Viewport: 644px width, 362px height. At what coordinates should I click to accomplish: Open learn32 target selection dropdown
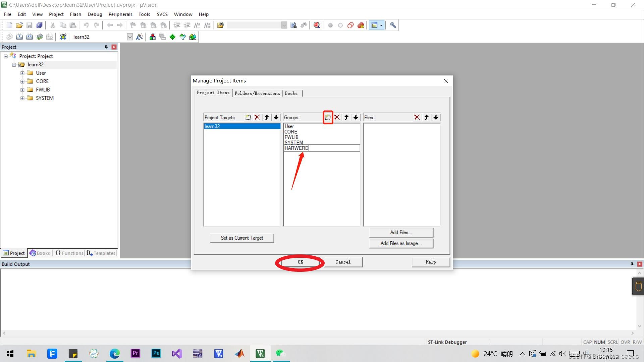pyautogui.click(x=130, y=37)
